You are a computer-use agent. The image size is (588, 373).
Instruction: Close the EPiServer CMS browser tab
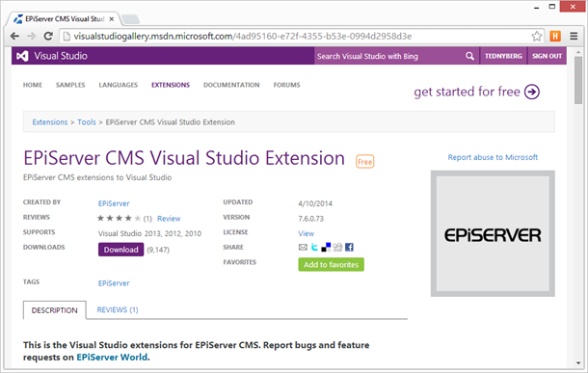(112, 18)
